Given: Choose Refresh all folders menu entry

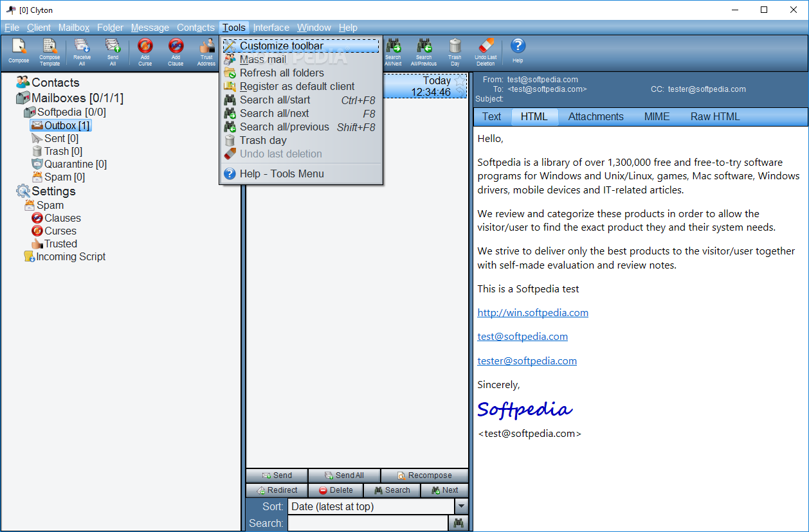Looking at the screenshot, I should [301, 73].
